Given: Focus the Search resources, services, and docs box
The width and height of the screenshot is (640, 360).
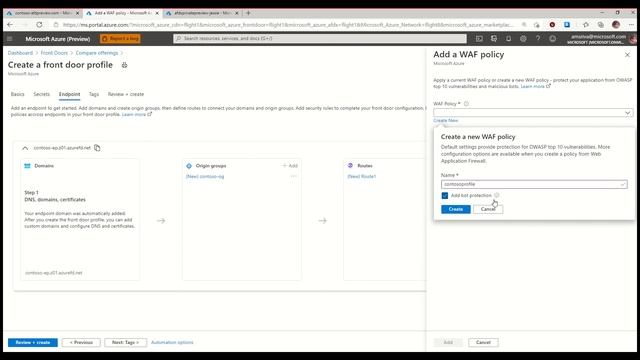Looking at the screenshot, I should (320, 38).
